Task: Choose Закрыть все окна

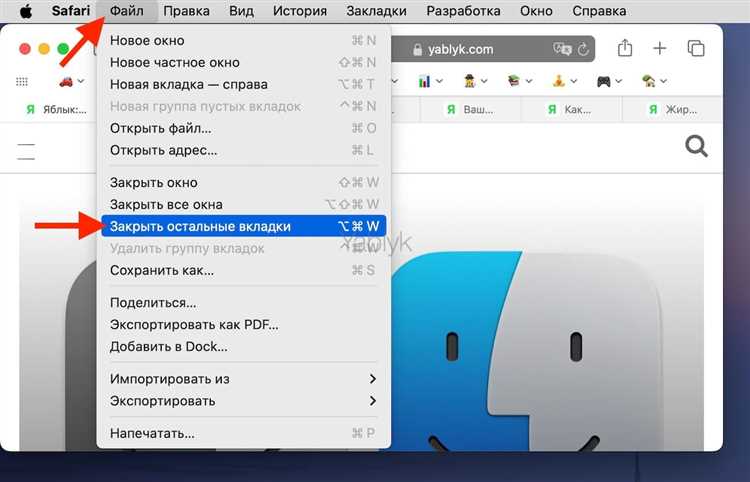Action: (243, 205)
